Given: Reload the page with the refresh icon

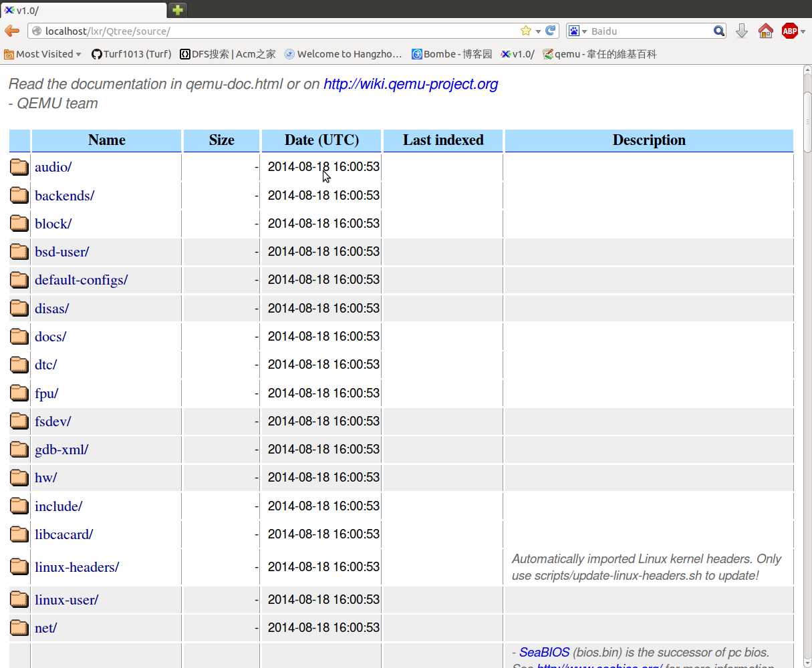Looking at the screenshot, I should click(x=551, y=31).
